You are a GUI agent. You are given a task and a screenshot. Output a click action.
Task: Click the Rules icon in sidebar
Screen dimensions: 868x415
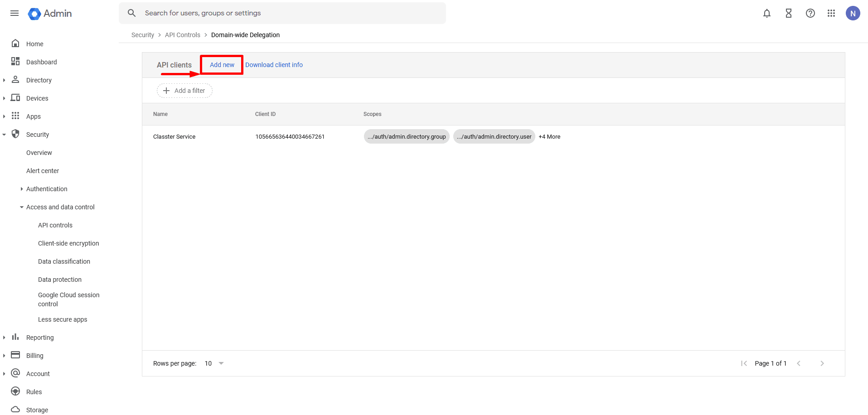15,391
